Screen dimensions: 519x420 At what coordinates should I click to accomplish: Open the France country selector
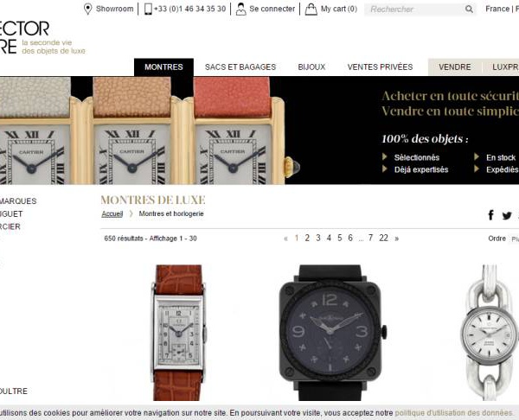tap(497, 9)
